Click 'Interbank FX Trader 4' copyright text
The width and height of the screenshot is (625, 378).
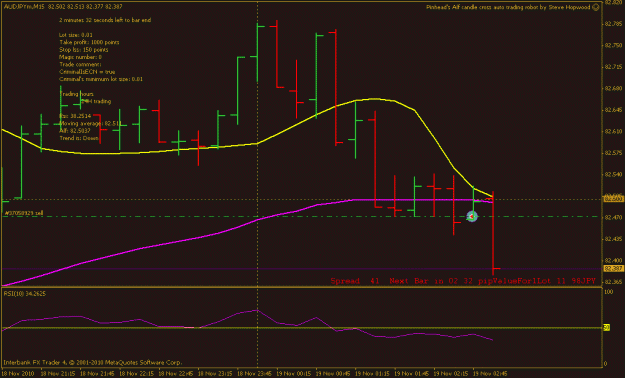92,362
